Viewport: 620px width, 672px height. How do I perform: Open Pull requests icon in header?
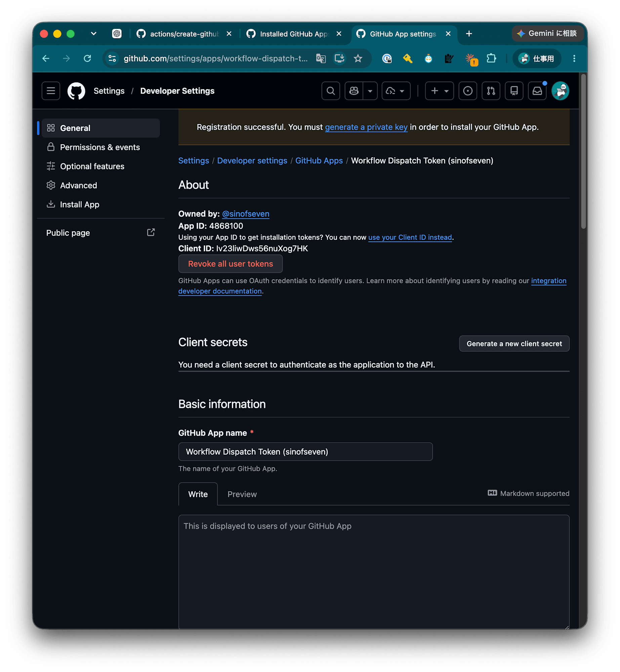pos(490,91)
